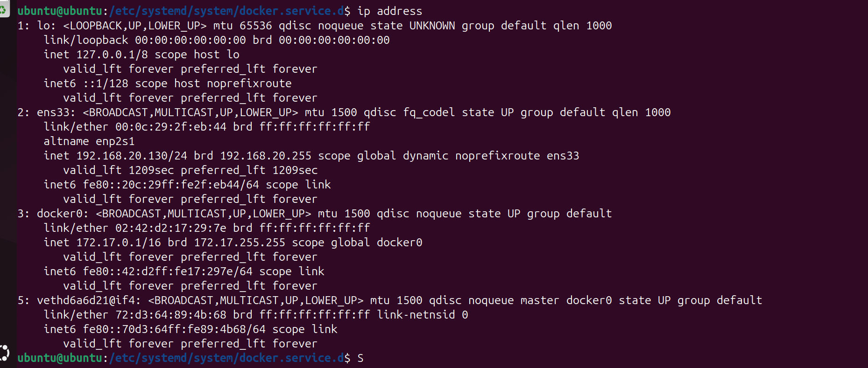
Task: Click the docker0 IP 172.17.0.1/16
Action: [x=119, y=243]
